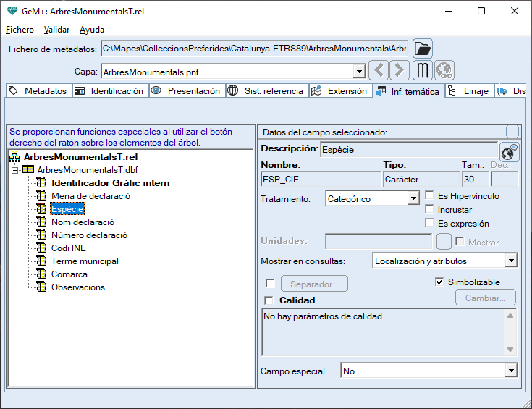
Task: Click the ArbresMonumentalsT.dbf table icon
Action: [28, 169]
